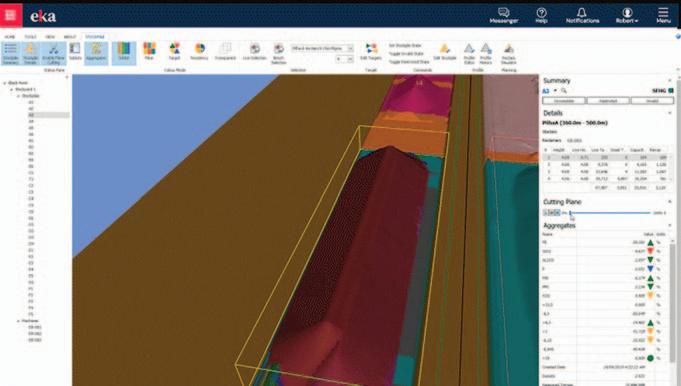Select the Residency colour mode icon
Viewport: 681px width, 386px height.
[x=199, y=52]
